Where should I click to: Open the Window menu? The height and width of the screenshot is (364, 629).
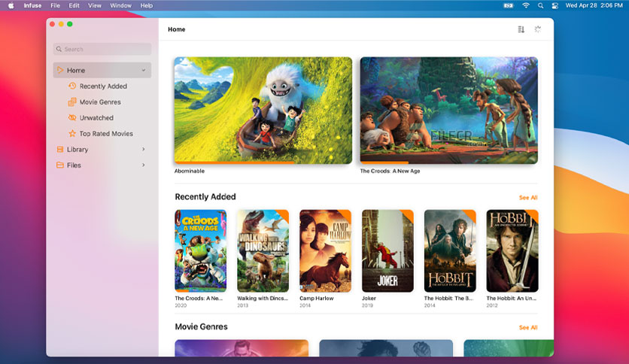click(x=120, y=5)
